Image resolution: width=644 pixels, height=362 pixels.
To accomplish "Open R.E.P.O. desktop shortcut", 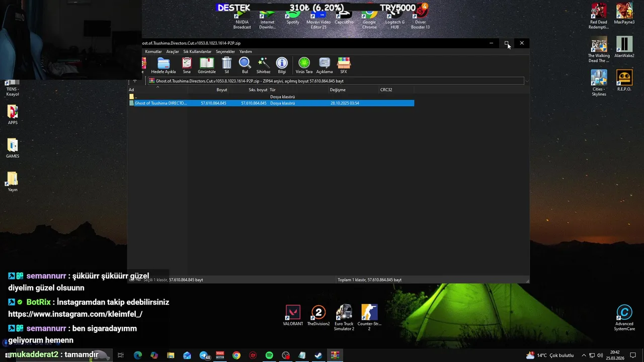I will (624, 80).
